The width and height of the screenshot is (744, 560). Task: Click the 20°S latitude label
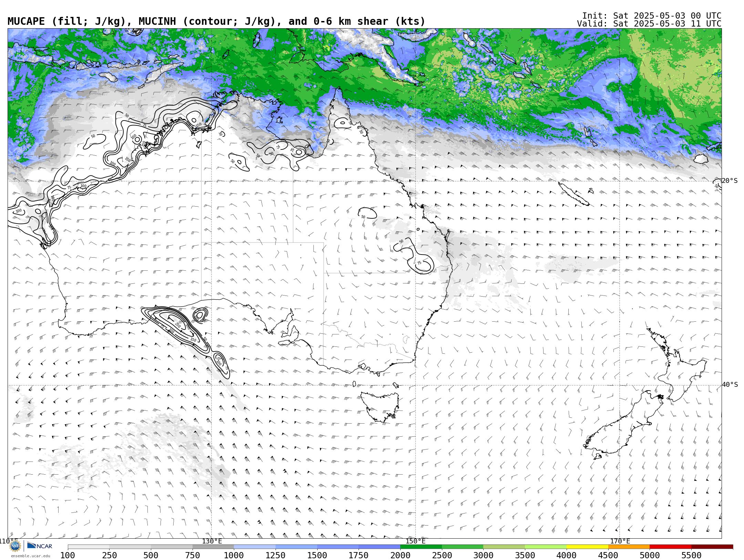point(730,181)
